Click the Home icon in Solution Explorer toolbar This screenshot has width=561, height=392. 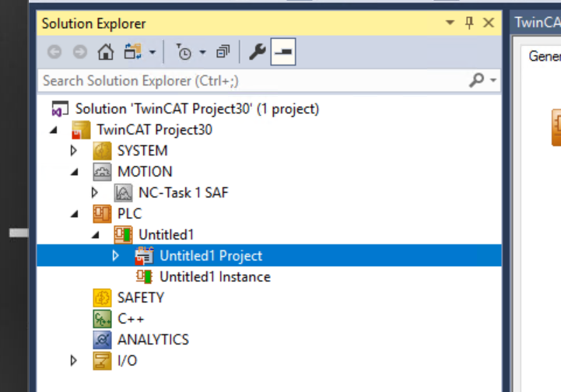coord(106,52)
